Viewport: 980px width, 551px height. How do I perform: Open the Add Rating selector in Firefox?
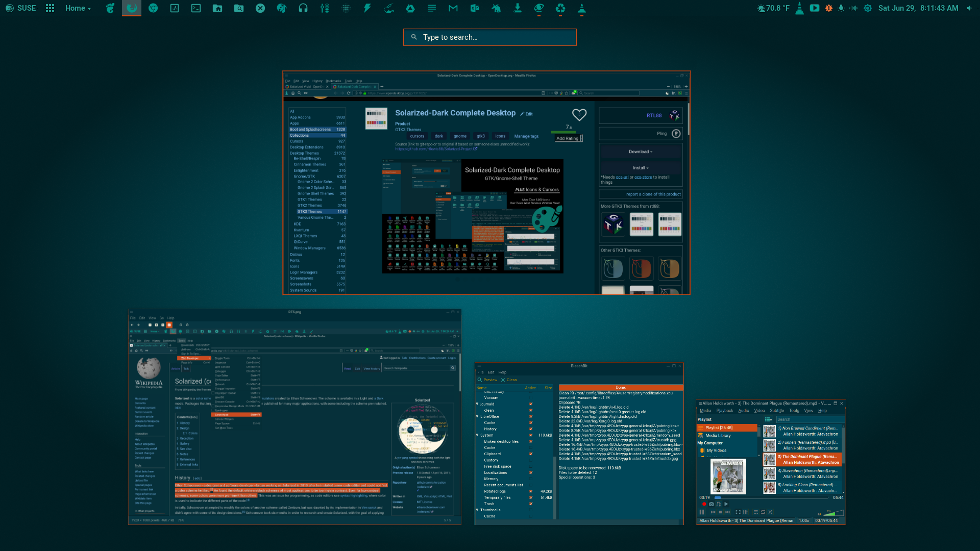[568, 138]
